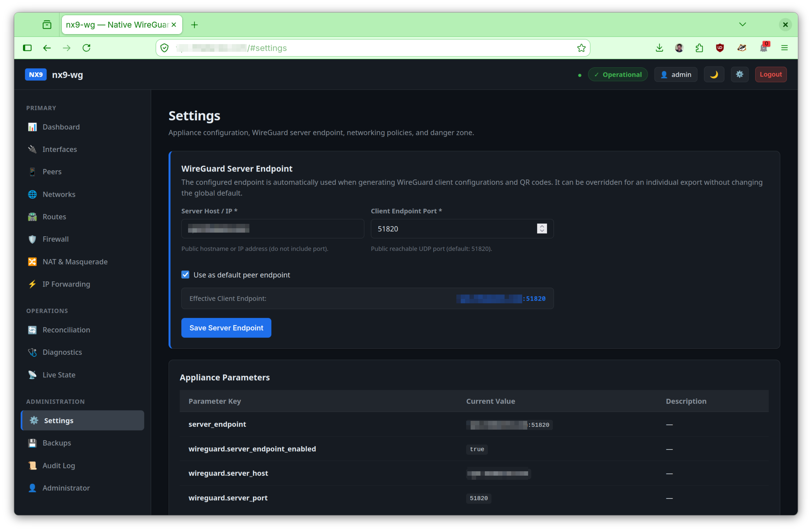Log out with the Logout button
812x531 pixels.
tap(771, 75)
